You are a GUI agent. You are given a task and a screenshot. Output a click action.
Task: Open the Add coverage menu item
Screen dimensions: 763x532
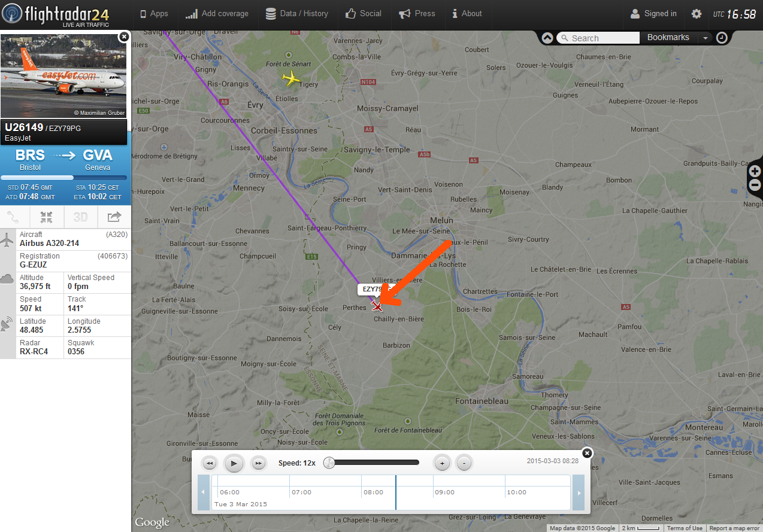click(x=217, y=14)
